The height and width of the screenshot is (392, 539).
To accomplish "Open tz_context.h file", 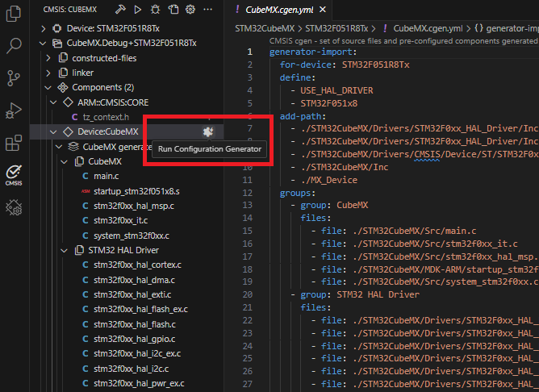I will 106,117.
